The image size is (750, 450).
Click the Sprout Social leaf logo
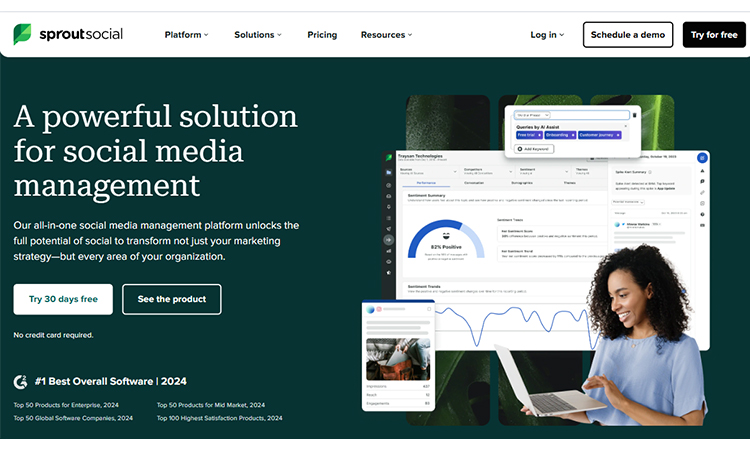pyautogui.click(x=22, y=34)
